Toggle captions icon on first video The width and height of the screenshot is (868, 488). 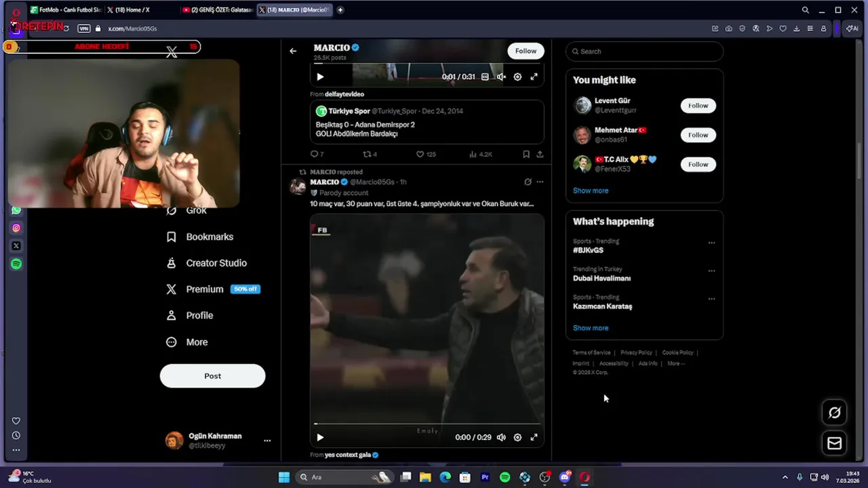click(485, 77)
